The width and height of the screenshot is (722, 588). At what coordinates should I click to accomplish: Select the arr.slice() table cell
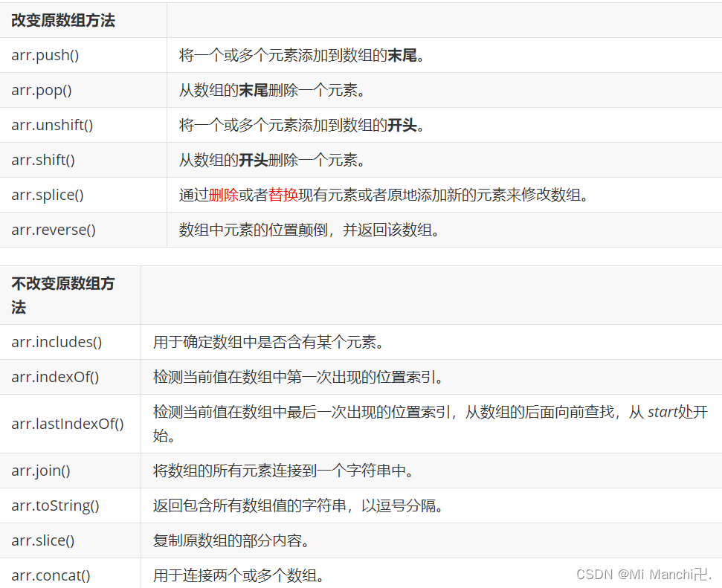pos(42,540)
